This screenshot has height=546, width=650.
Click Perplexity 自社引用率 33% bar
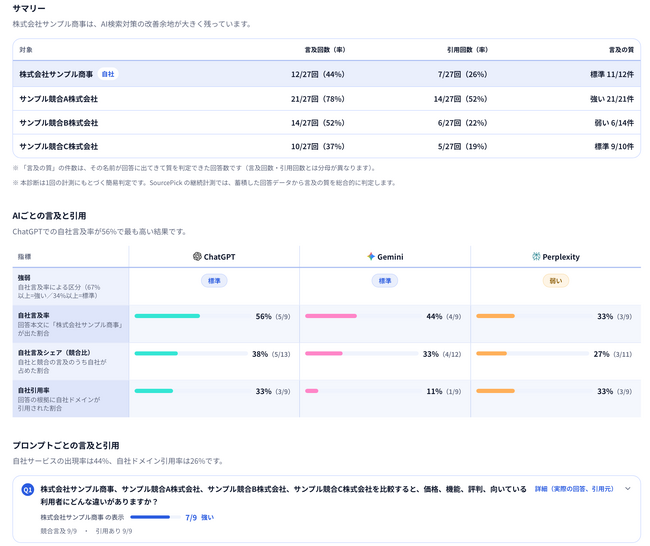tap(534, 391)
